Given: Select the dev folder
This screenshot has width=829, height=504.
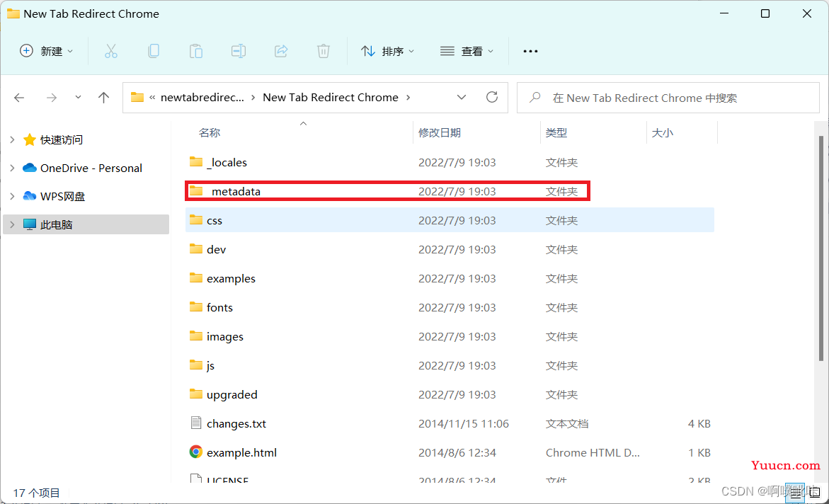Looking at the screenshot, I should pos(450,250).
